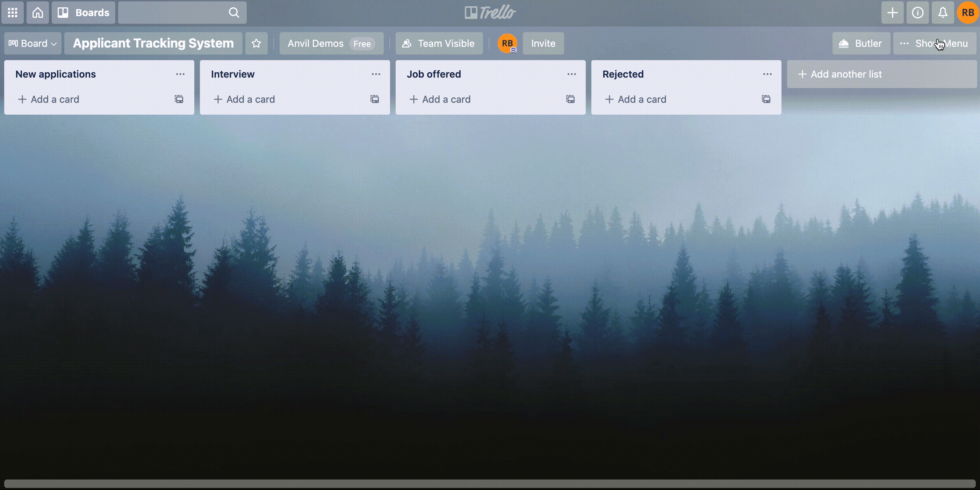Star the Applicant Tracking System board
The image size is (980, 490).
(256, 43)
